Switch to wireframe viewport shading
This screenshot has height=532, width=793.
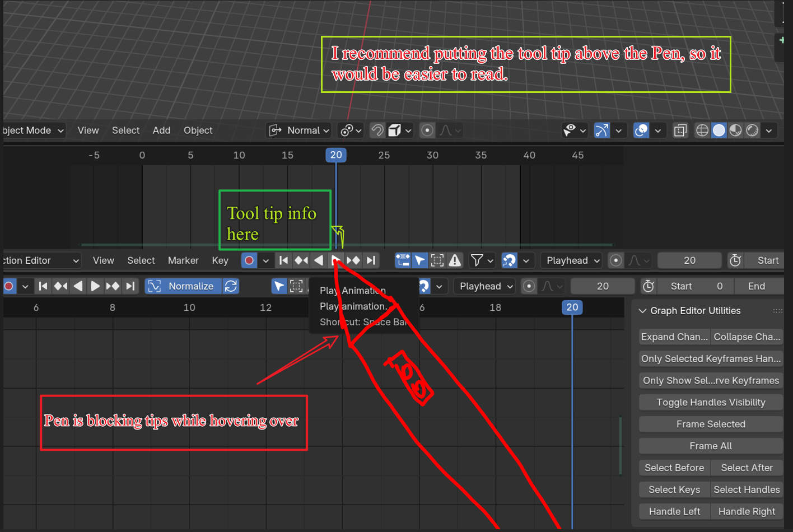tap(702, 130)
